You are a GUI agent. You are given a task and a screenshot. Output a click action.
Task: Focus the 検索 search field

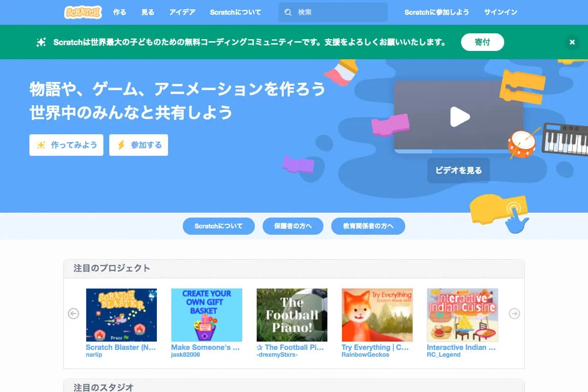(x=333, y=12)
